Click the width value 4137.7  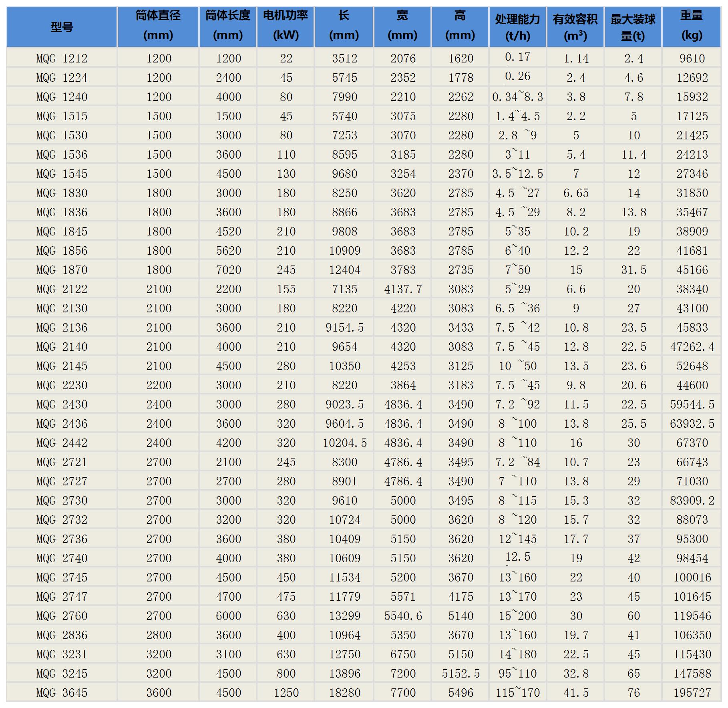click(403, 289)
